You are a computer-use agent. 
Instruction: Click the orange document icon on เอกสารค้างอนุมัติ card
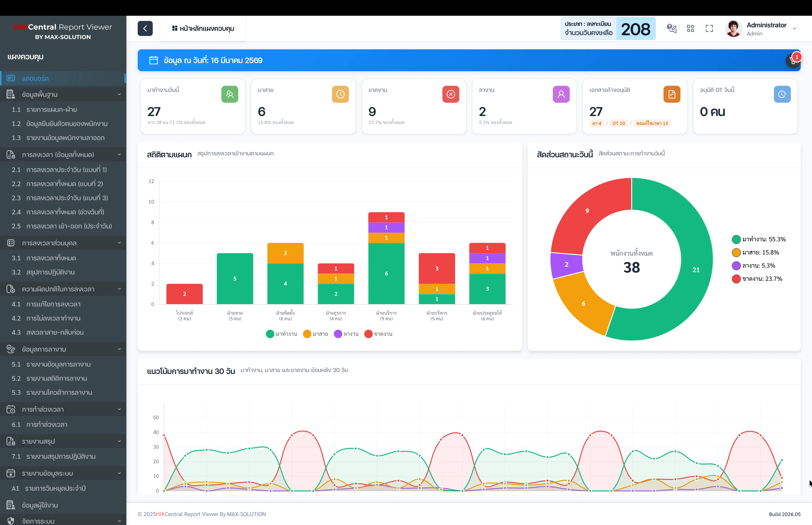tap(671, 94)
